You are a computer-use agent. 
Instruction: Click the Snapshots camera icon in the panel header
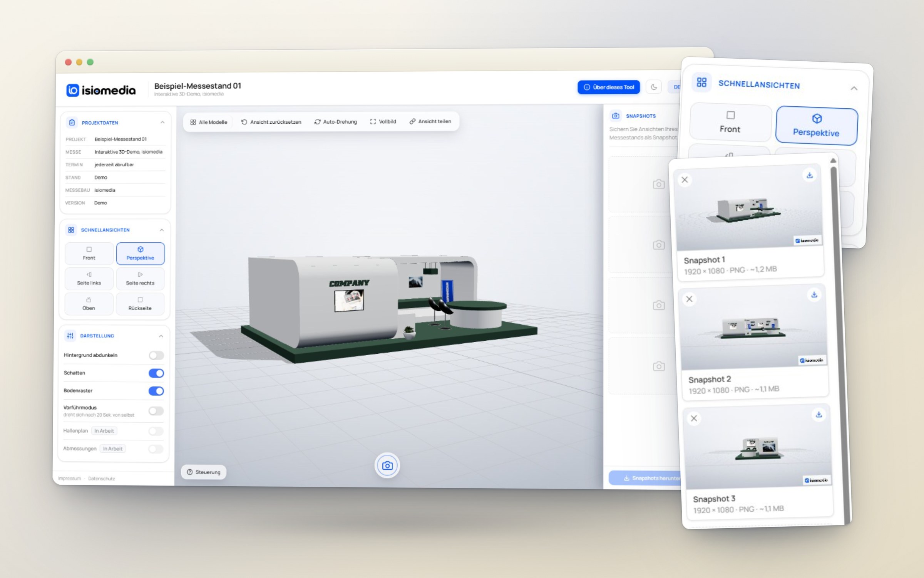click(616, 116)
